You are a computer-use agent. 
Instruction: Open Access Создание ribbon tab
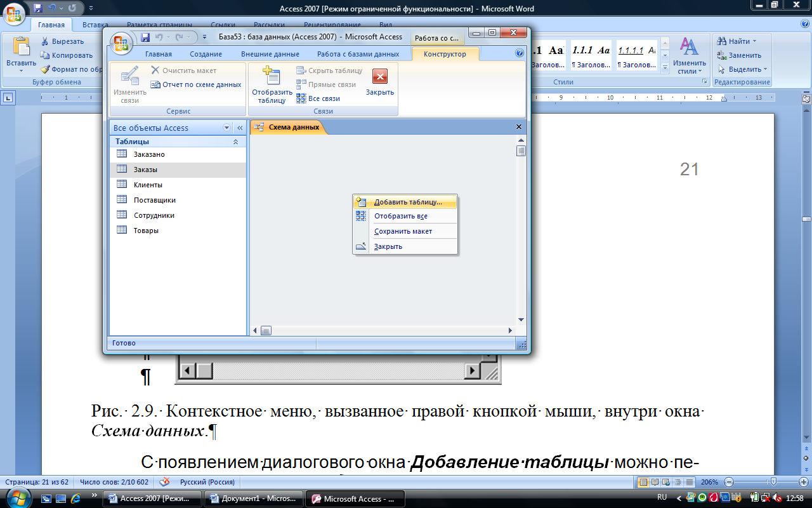pos(206,54)
